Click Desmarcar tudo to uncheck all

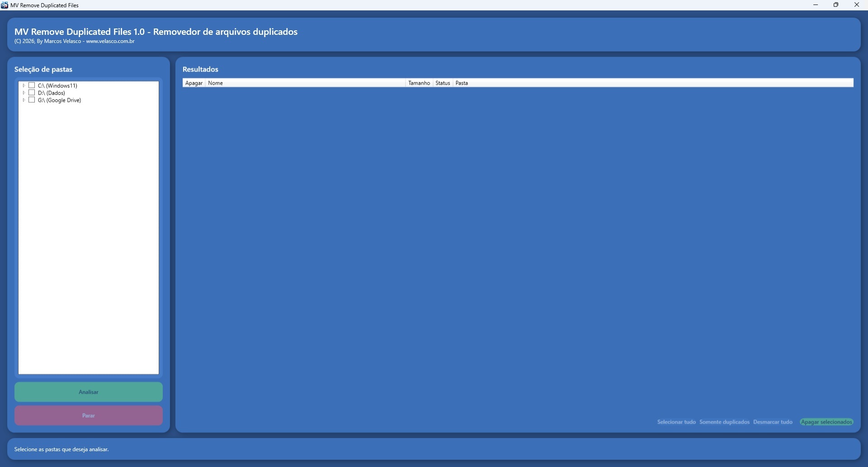773,422
